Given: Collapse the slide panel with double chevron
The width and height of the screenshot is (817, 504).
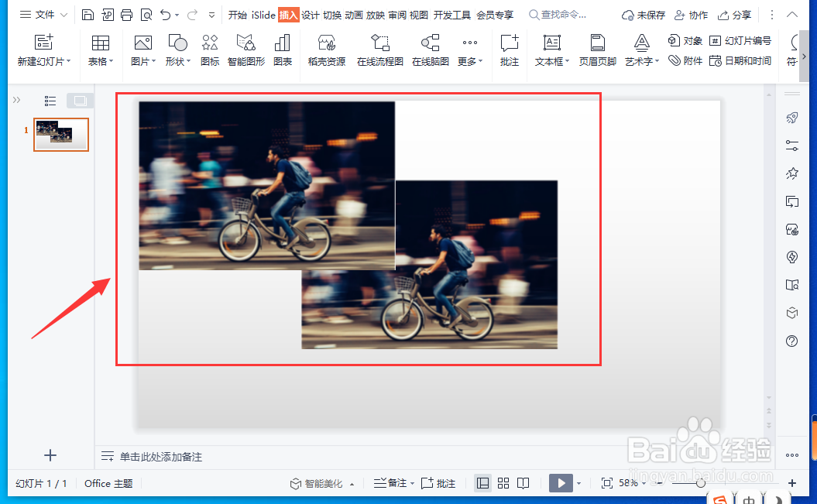Looking at the screenshot, I should coord(17,100).
